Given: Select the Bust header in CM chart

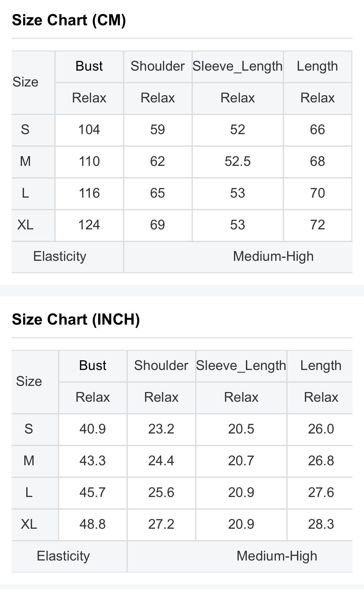Looking at the screenshot, I should point(89,66).
